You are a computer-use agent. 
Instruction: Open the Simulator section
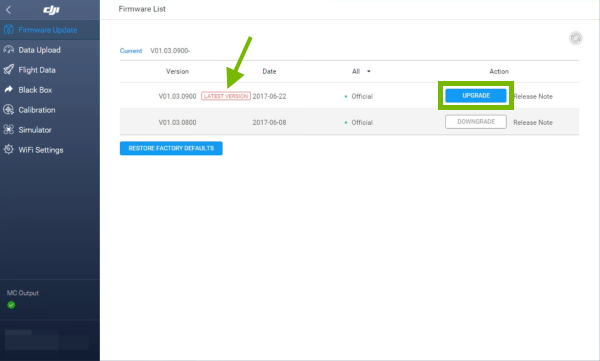click(x=50, y=129)
